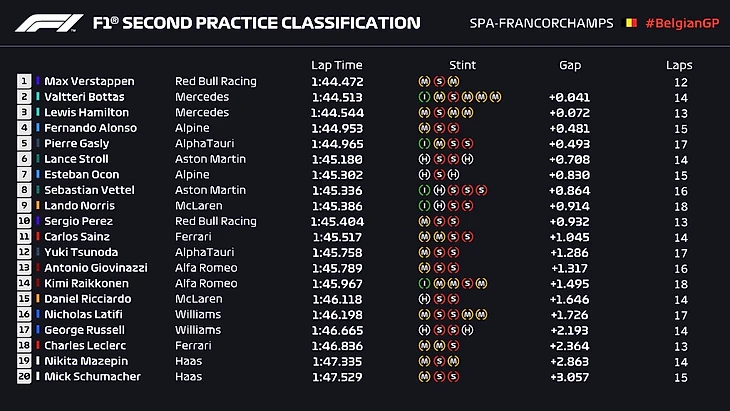
Task: Click the green intermediate tyre in Raikkonen's row
Action: tap(424, 284)
